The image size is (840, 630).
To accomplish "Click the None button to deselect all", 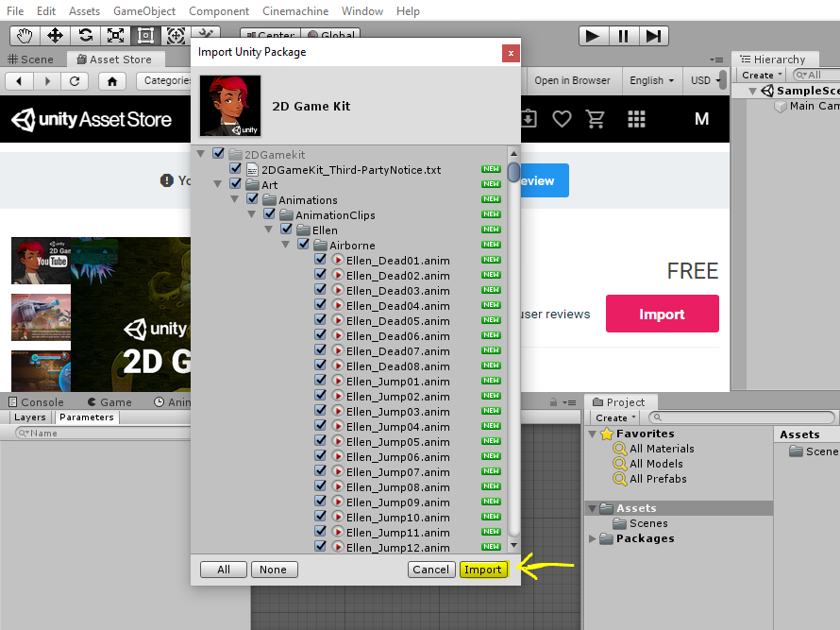I will click(273, 570).
